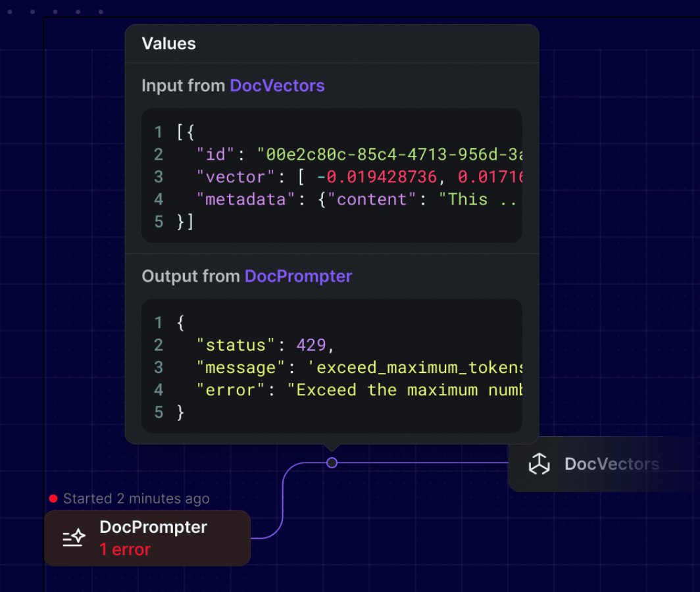The height and width of the screenshot is (592, 700).
Task: Select the connection point circle on the edge
Action: click(332, 463)
